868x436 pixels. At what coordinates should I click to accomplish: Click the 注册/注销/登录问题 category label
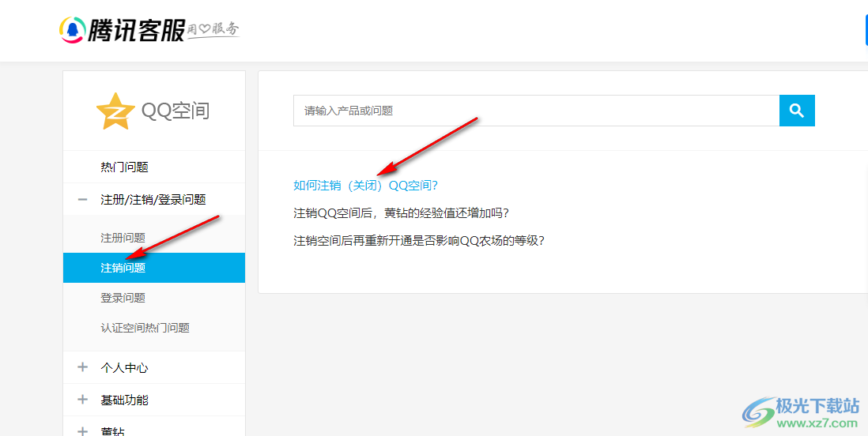(x=153, y=200)
